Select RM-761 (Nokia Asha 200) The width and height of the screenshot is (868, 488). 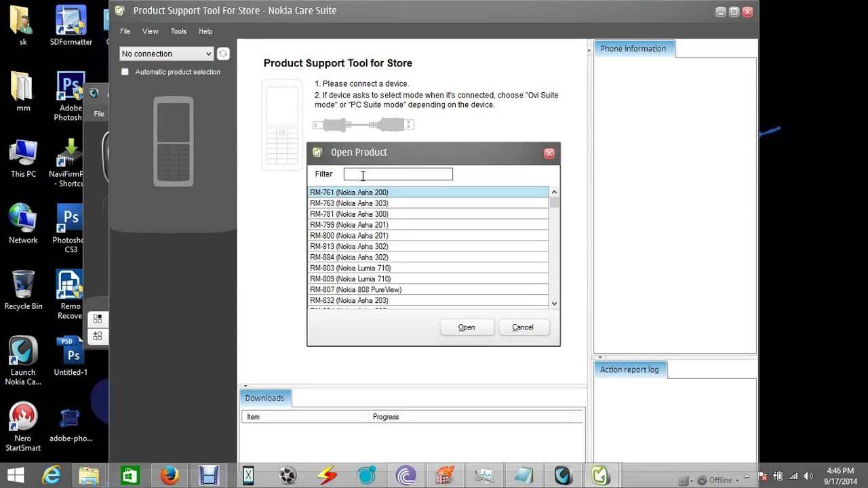pyautogui.click(x=428, y=192)
